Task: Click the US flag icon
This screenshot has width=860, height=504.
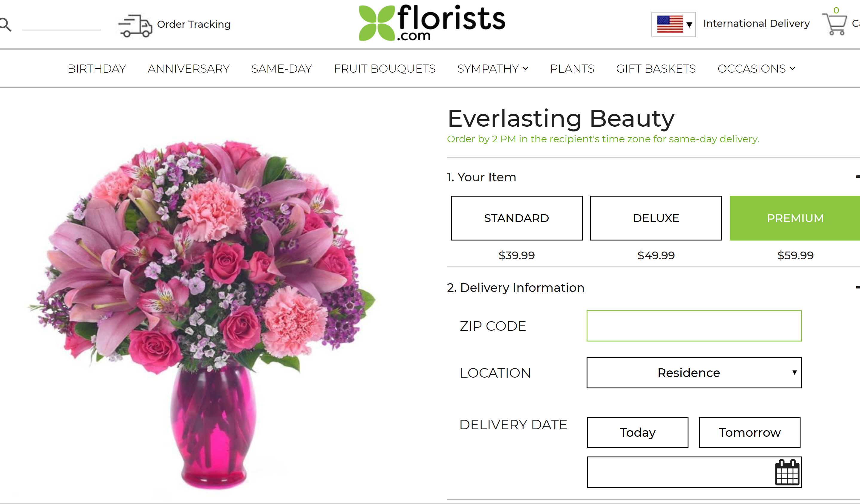Action: pyautogui.click(x=670, y=24)
